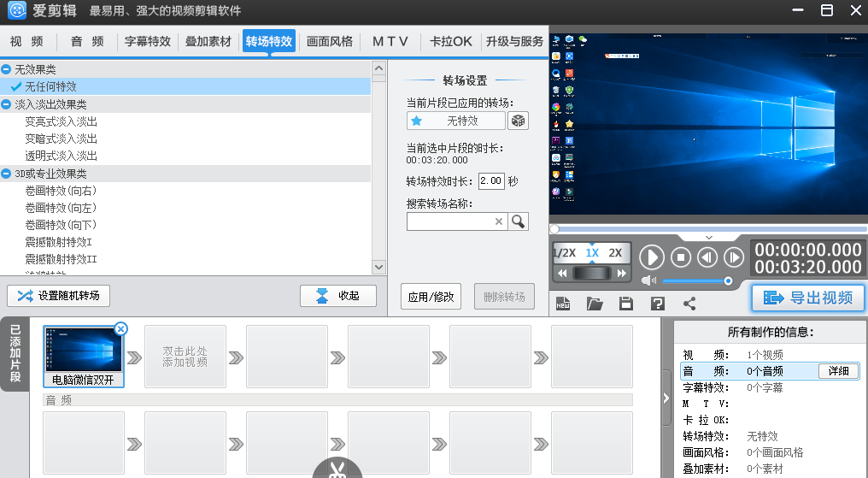Mute the preview volume speaker icon
Viewport: 868px width, 478px height.
pyautogui.click(x=648, y=280)
